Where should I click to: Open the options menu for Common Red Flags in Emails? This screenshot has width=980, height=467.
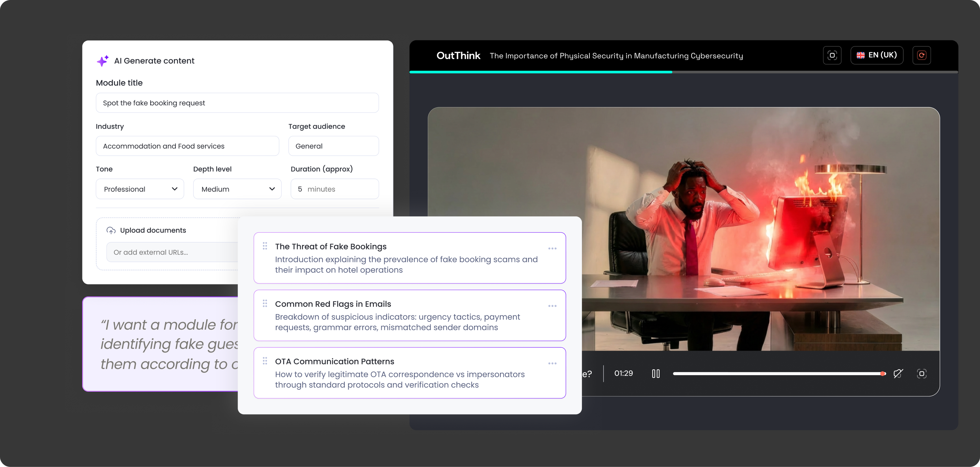click(x=552, y=306)
